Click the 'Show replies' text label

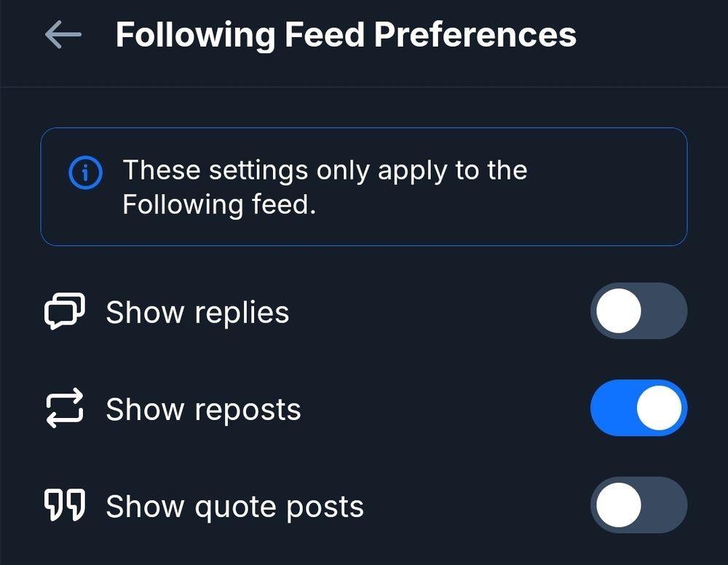click(197, 312)
